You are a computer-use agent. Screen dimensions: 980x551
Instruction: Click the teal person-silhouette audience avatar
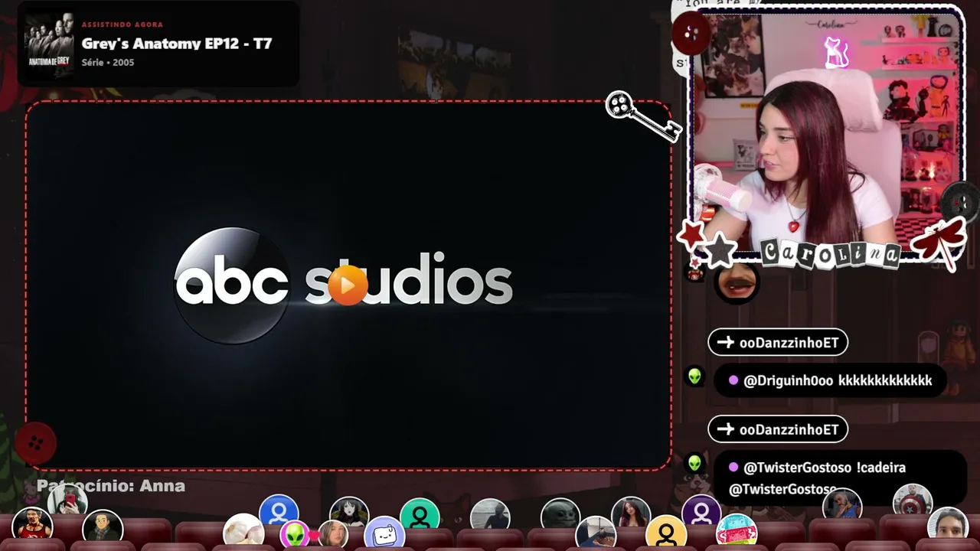[x=420, y=517]
